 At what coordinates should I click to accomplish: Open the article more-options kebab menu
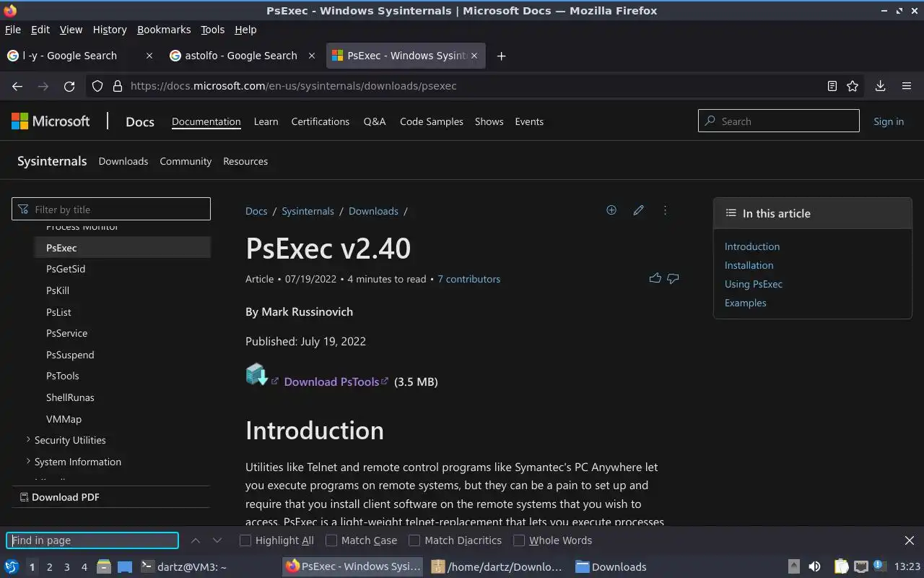pyautogui.click(x=665, y=210)
